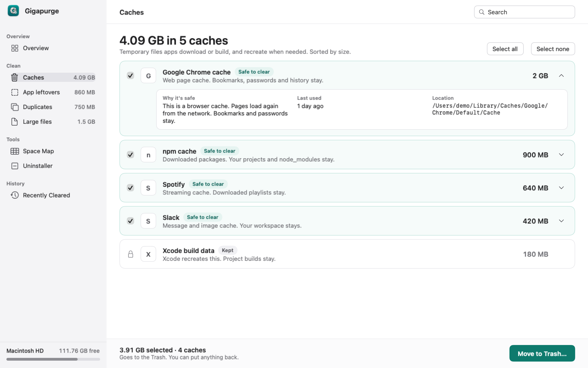Screen dimensions: 588x368
Task: Click the '2 GB' size of Chrome cache
Action: [540, 76]
